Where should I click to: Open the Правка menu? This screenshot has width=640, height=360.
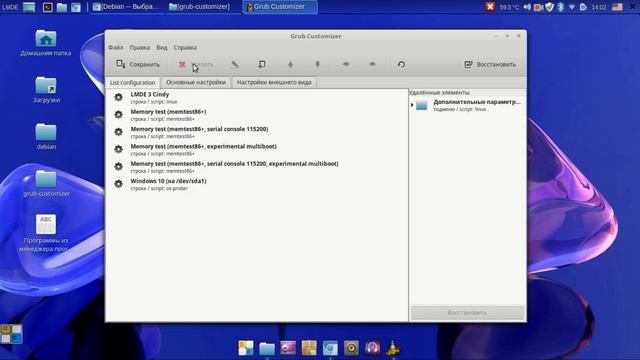tap(140, 47)
